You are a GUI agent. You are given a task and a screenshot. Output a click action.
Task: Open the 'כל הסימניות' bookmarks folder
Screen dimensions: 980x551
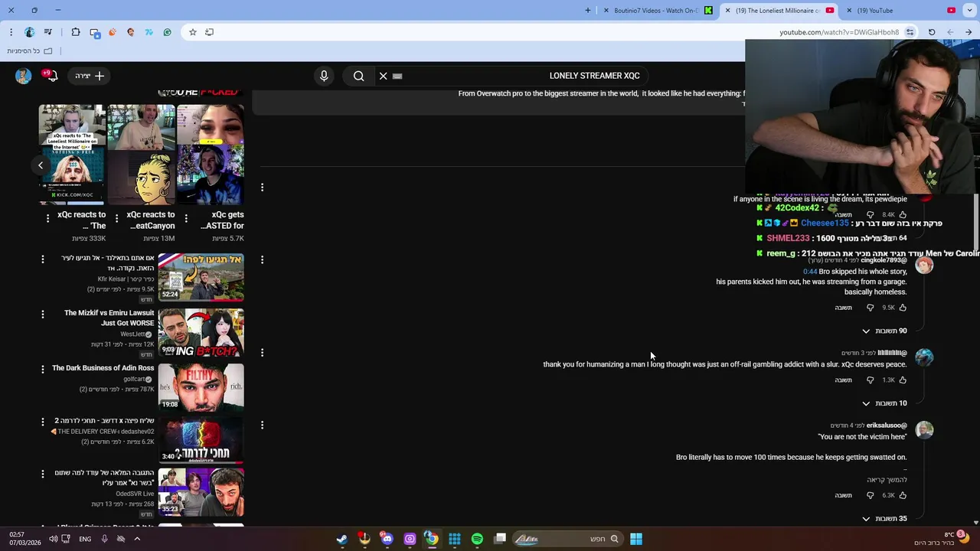pyautogui.click(x=31, y=51)
